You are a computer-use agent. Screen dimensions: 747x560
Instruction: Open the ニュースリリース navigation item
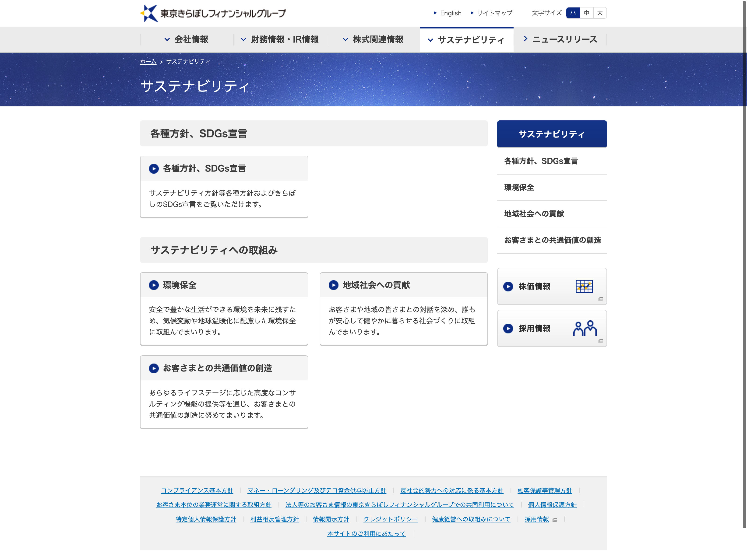(x=560, y=39)
